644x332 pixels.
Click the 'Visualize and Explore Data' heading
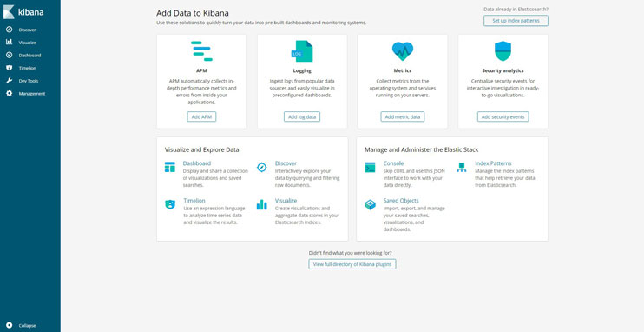(x=201, y=150)
